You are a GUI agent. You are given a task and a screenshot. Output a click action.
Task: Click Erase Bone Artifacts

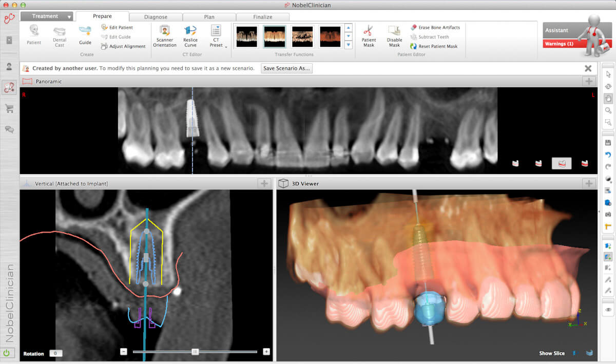pos(435,27)
